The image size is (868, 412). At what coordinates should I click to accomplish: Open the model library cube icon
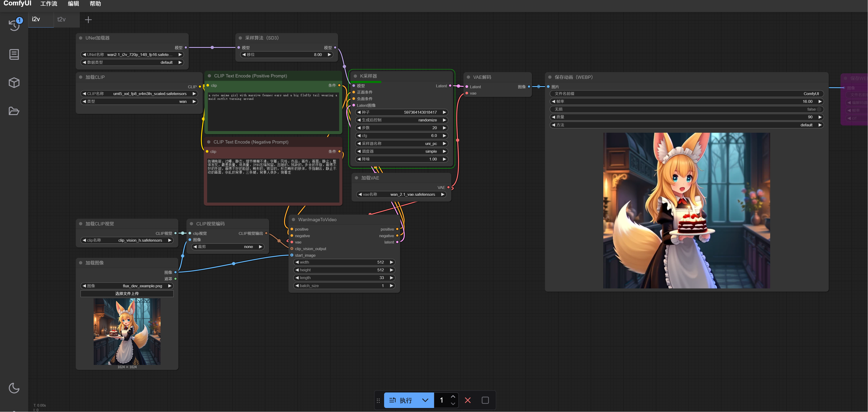14,83
